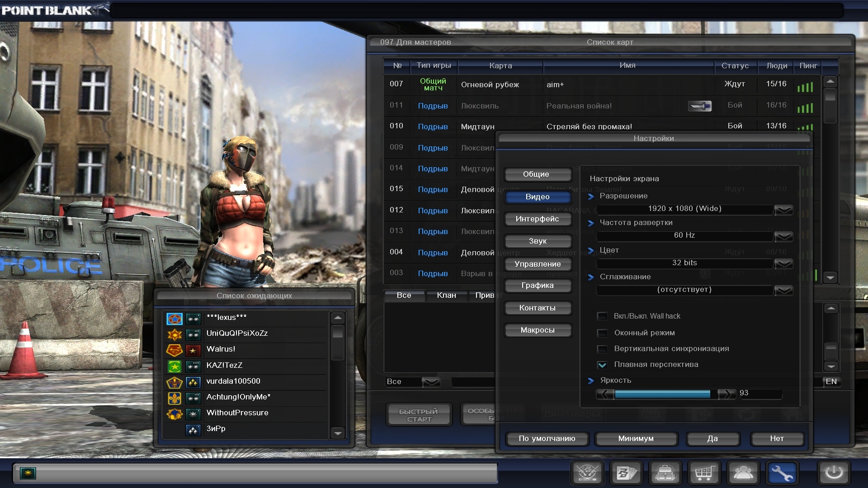Viewport: 868px width, 488px height.
Task: Switch to the Графика settings tab
Action: (538, 286)
